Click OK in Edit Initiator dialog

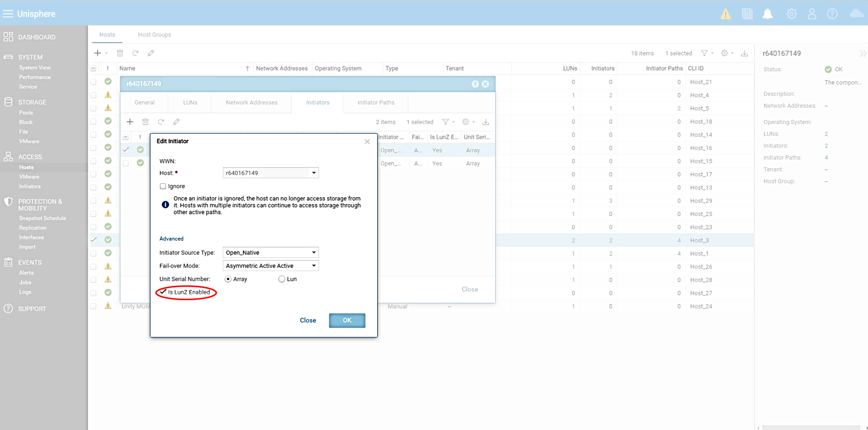click(x=347, y=320)
